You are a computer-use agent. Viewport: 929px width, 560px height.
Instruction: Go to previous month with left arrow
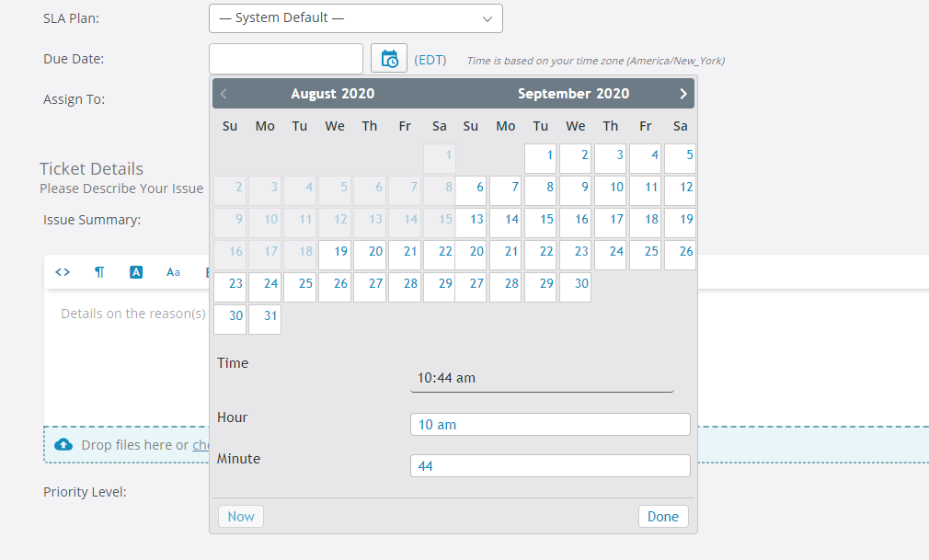(x=224, y=94)
